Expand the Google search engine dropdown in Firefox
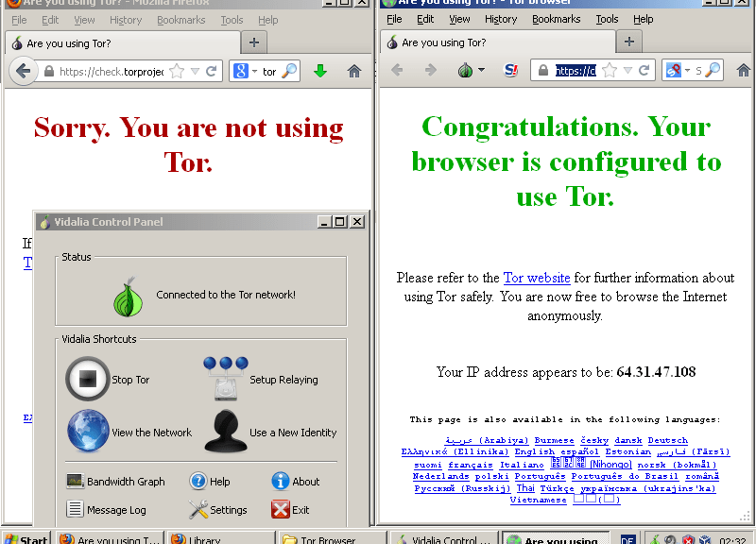Image resolution: width=756 pixels, height=544 pixels. tap(245, 71)
